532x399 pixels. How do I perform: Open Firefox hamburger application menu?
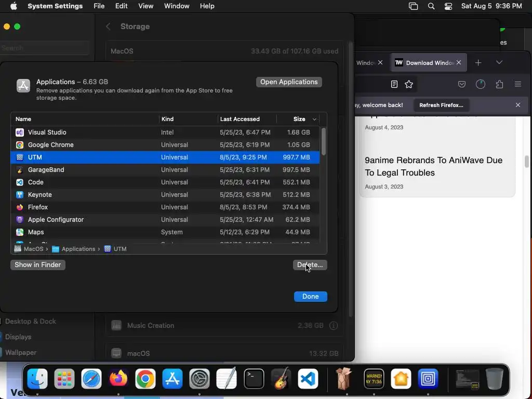pos(518,84)
